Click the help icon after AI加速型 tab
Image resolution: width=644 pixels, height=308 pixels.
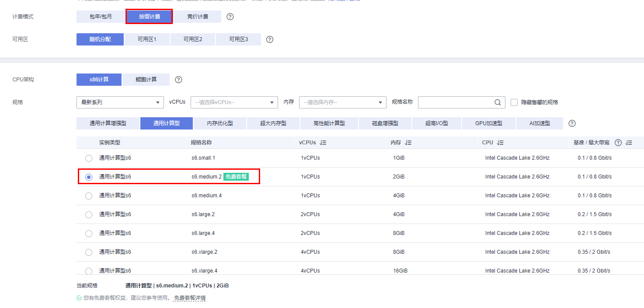point(572,123)
